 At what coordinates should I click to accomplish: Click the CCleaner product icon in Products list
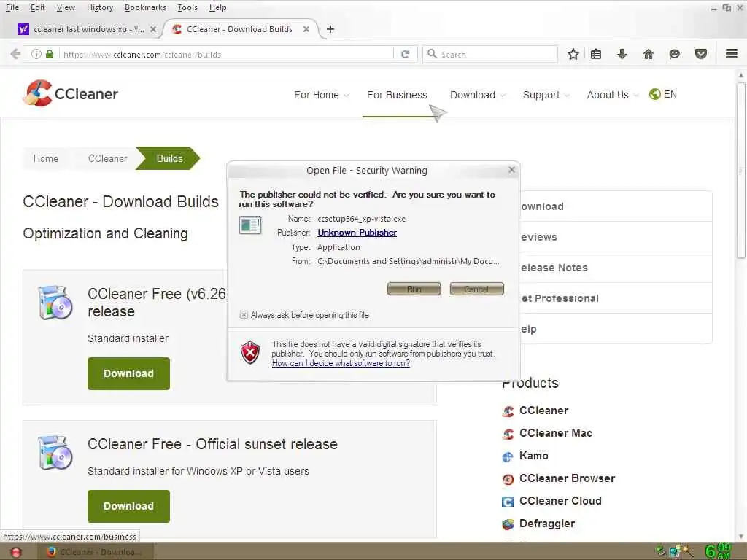pyautogui.click(x=508, y=411)
